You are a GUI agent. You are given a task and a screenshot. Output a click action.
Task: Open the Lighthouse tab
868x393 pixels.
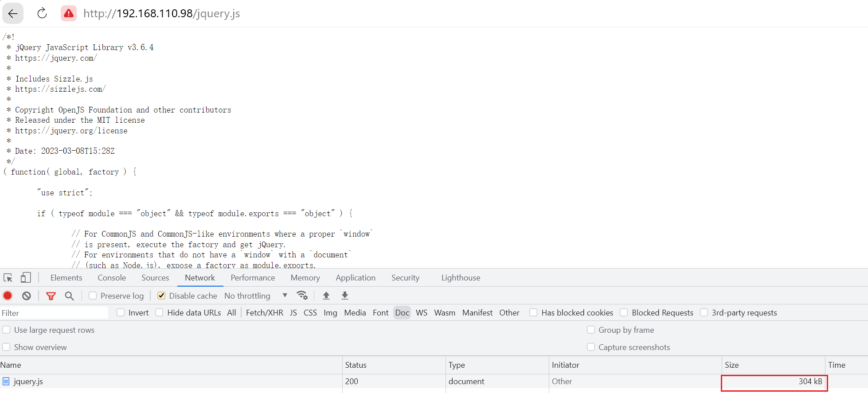(461, 278)
